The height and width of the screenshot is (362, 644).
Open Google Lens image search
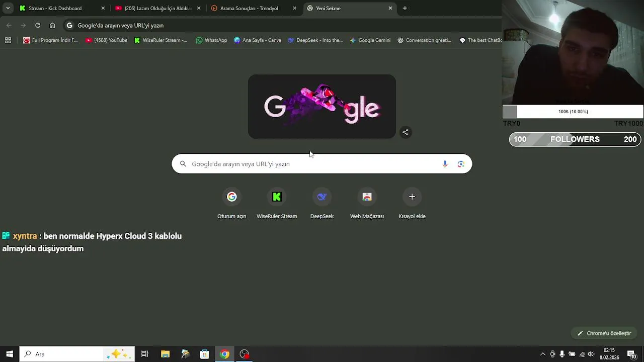(x=461, y=164)
